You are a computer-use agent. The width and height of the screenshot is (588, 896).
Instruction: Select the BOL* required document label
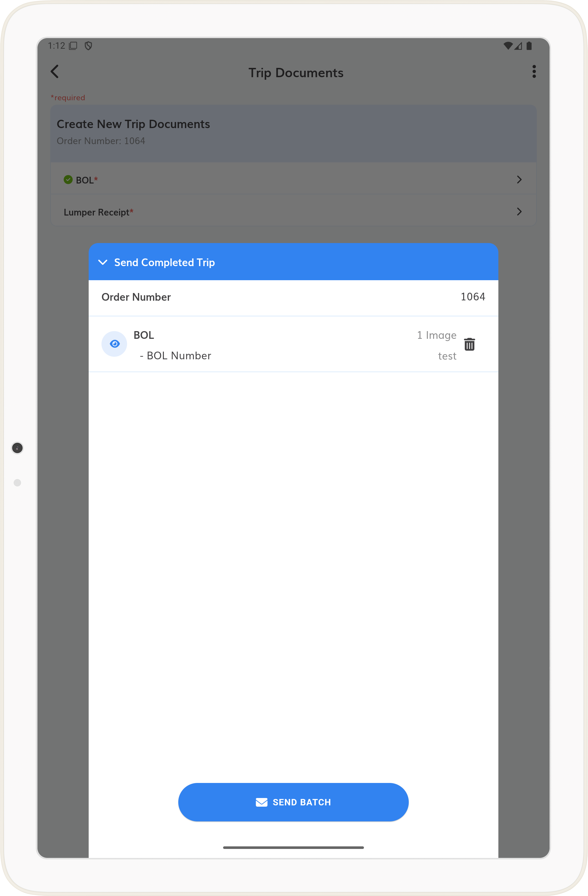(x=87, y=180)
